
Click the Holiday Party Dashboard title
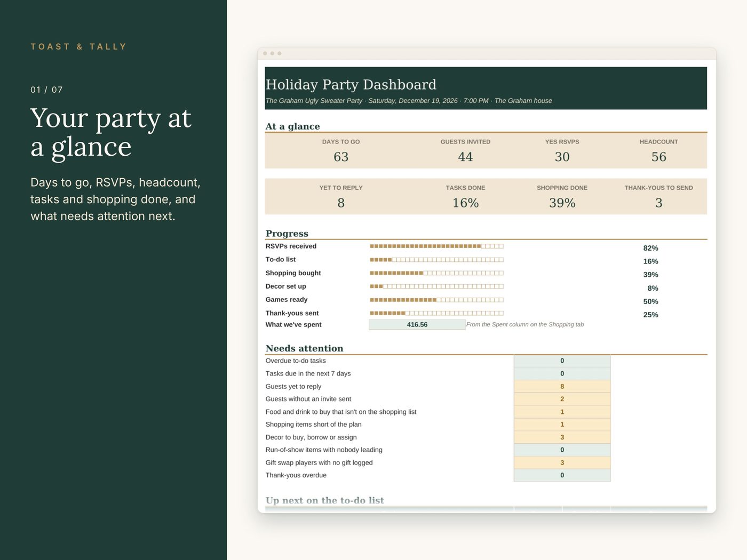coord(351,85)
